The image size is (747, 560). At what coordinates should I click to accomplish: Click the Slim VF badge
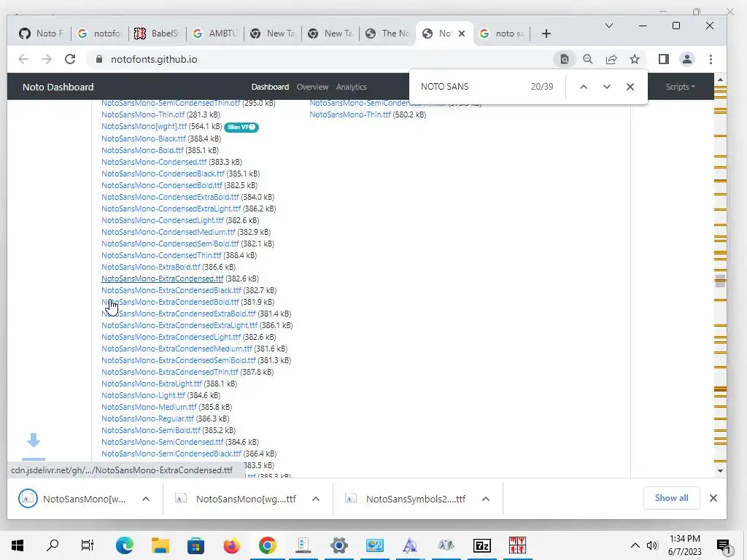241,127
